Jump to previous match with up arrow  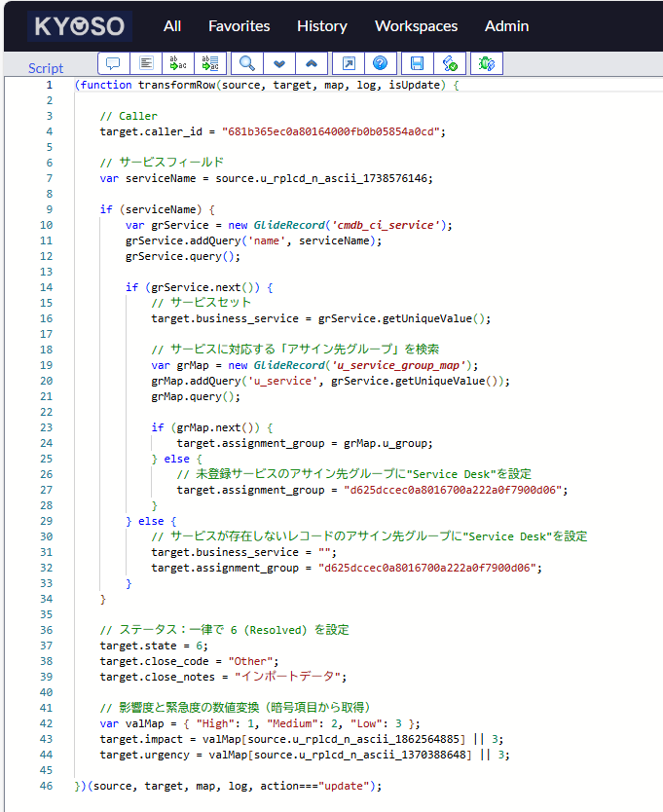click(311, 63)
